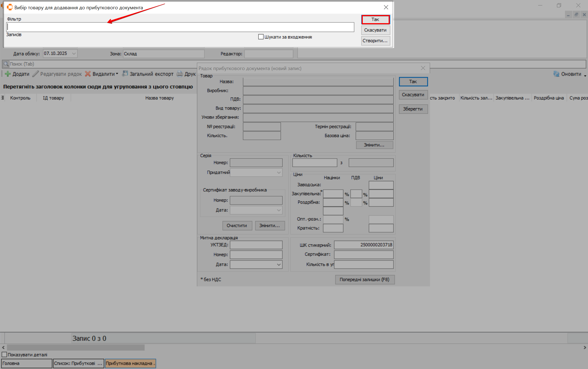Toggle Показувати деталі checkbox
This screenshot has width=588, height=369.
(x=4, y=355)
